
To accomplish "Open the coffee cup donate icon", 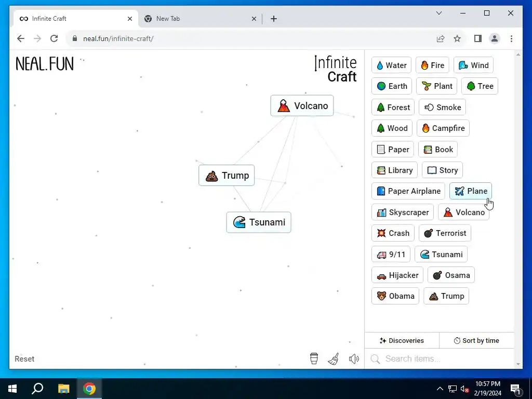I will pos(314,358).
